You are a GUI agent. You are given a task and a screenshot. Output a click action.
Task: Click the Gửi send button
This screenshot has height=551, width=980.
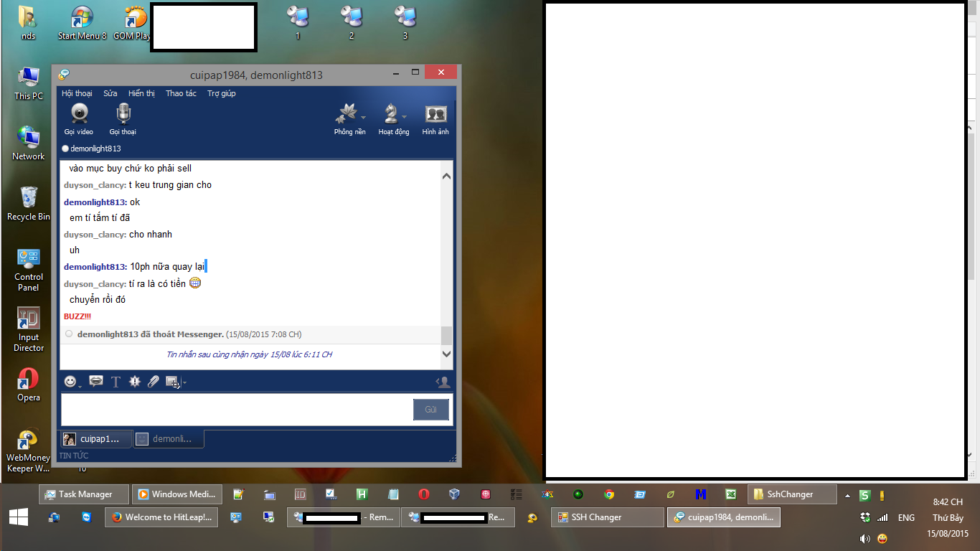click(431, 409)
